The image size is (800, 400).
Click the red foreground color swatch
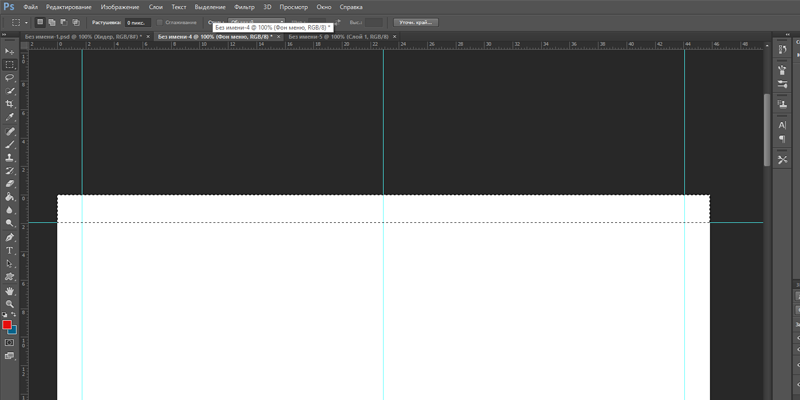click(7, 324)
